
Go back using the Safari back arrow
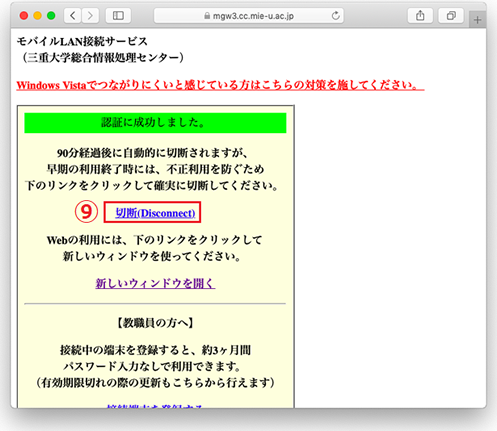coord(73,15)
